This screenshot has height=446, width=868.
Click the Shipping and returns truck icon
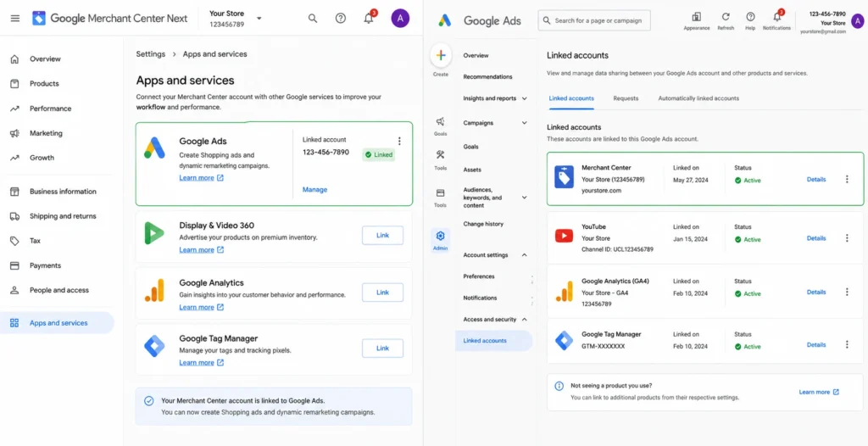[x=15, y=216]
